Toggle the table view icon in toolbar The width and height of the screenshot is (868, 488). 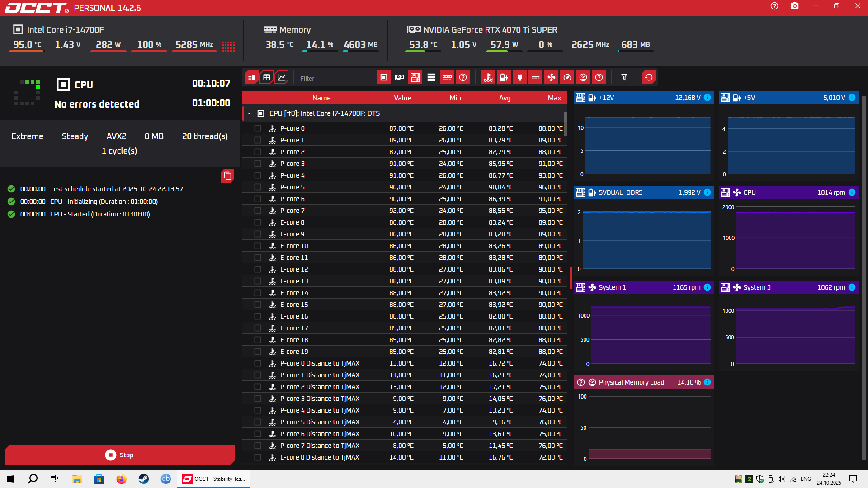267,77
